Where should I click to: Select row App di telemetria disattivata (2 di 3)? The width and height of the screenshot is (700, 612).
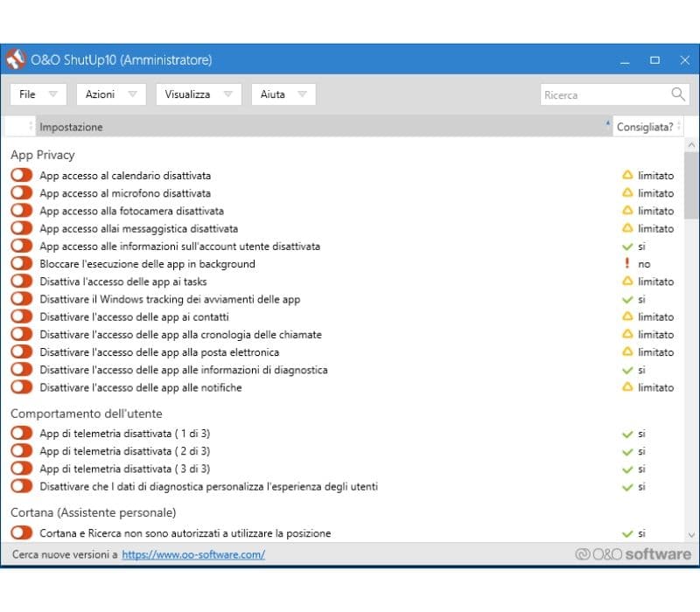click(x=344, y=451)
